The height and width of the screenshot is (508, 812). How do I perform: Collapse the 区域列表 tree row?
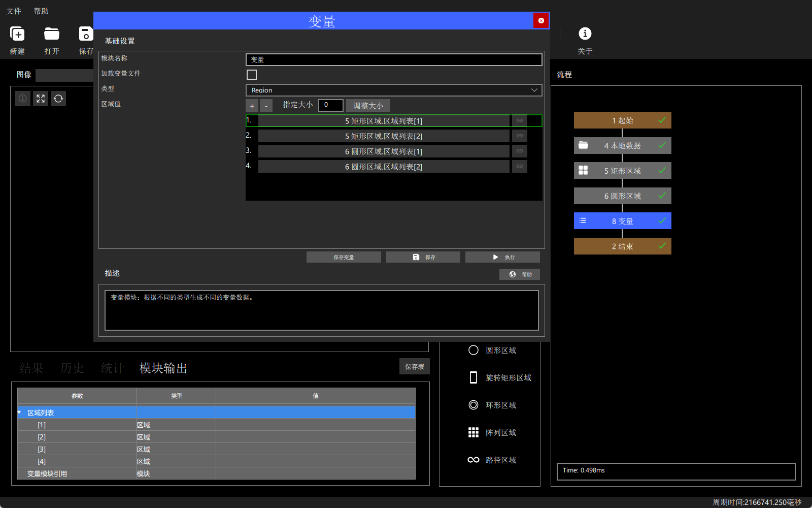click(19, 412)
